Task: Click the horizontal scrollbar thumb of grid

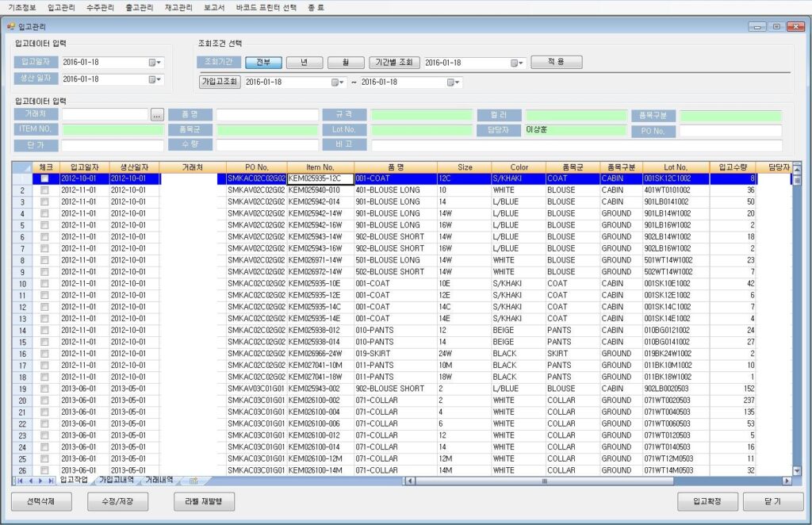Action: coord(545,481)
